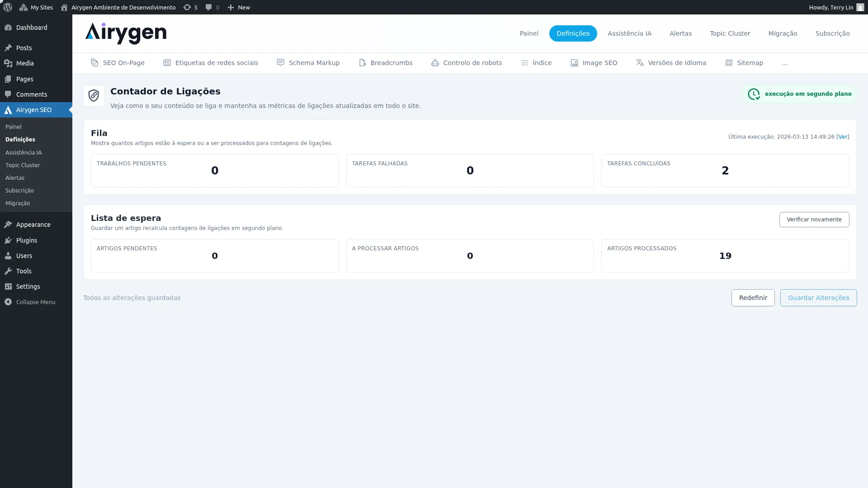Viewport: 868px width, 488px height.
Task: Open Comments via its sidebar icon
Action: 8,94
